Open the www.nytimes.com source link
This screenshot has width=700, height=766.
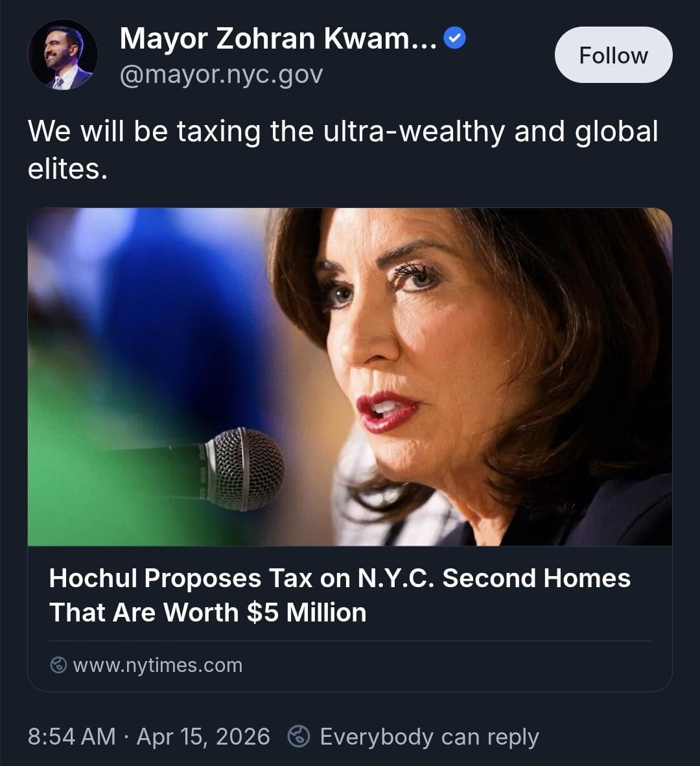point(157,665)
